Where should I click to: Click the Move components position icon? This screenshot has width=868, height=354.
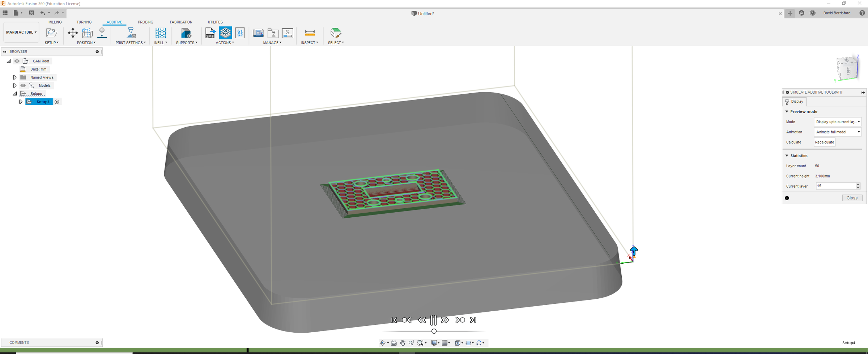tap(73, 33)
